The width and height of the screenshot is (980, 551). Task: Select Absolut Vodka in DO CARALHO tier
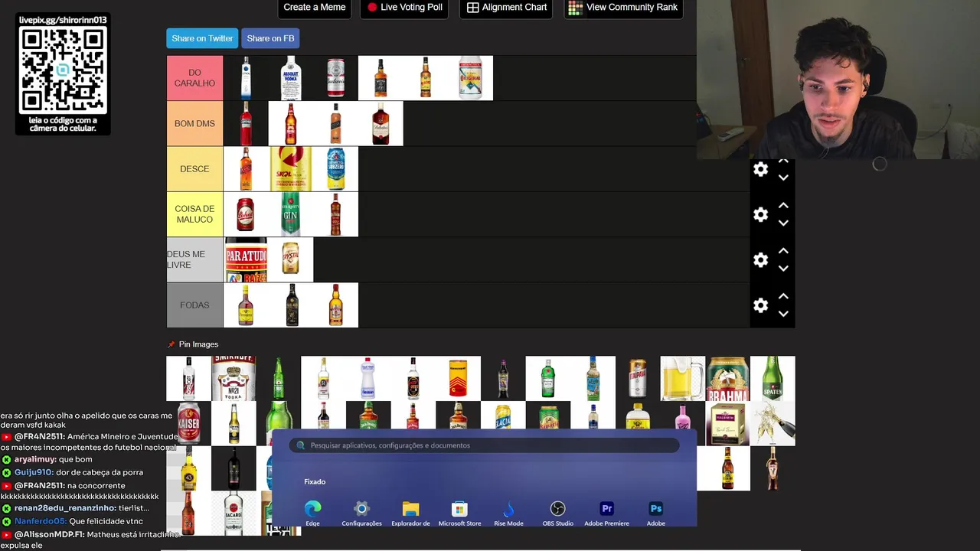[x=290, y=78]
